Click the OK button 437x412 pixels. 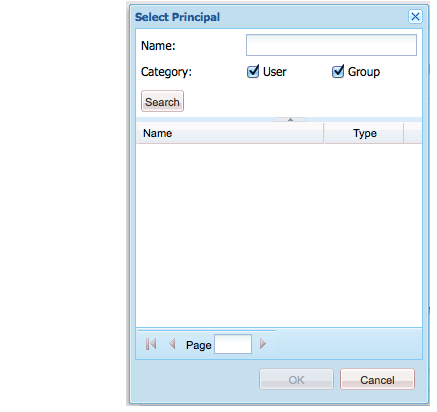point(296,379)
